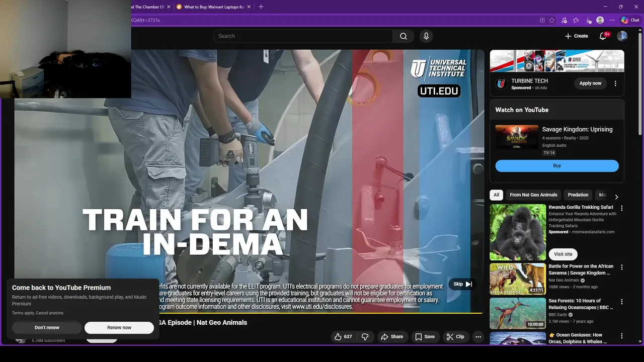This screenshot has height=362, width=644.
Task: Open options for Turbine Tech sponsored ad
Action: click(615, 83)
